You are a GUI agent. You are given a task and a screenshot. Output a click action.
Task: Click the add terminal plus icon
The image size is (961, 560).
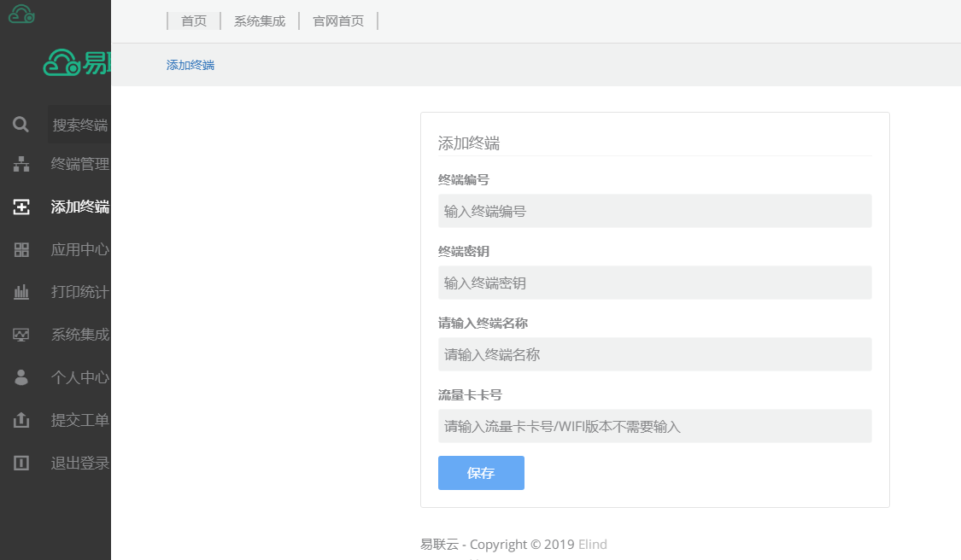pyautogui.click(x=21, y=207)
